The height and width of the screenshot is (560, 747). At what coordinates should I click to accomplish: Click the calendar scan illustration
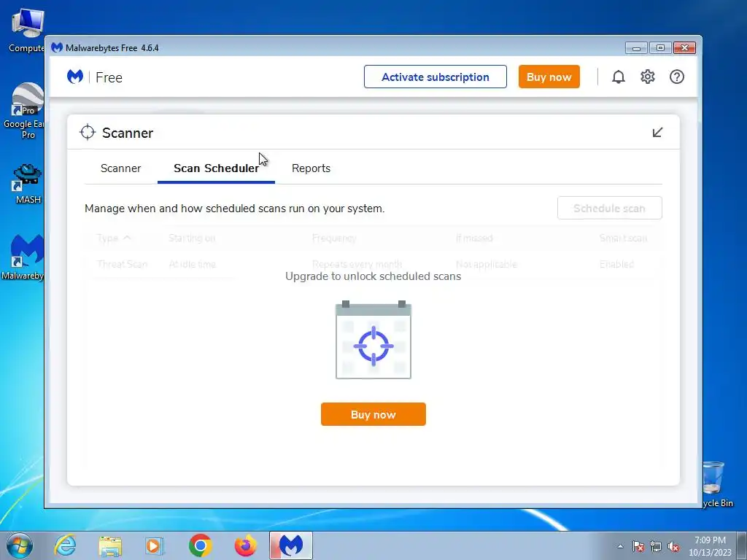(x=373, y=340)
